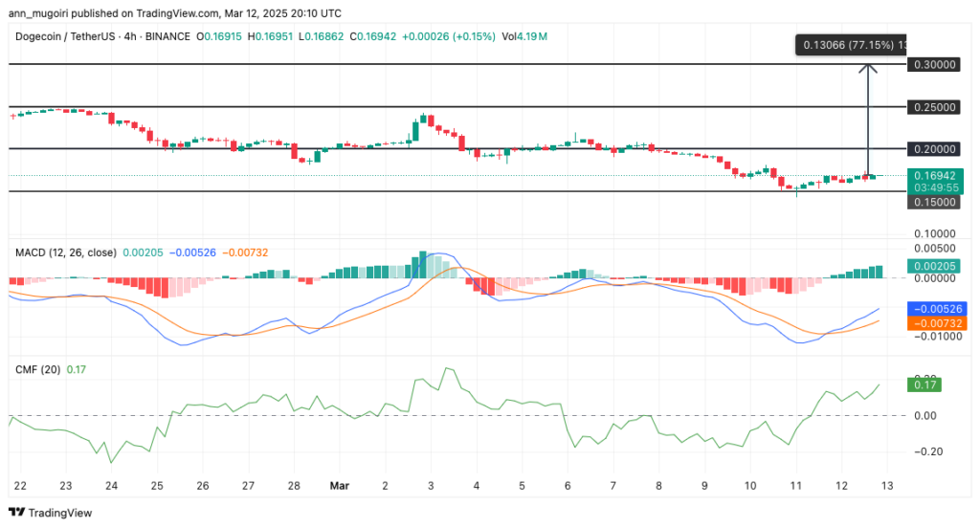Click the 0.15000 support level label
Image resolution: width=980 pixels, height=527 pixels.
(933, 203)
